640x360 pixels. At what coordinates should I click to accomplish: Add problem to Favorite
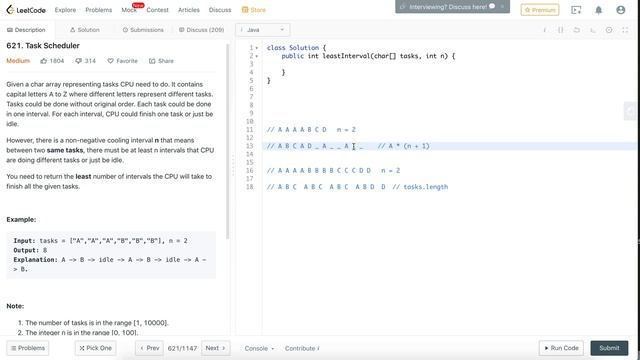point(122,61)
